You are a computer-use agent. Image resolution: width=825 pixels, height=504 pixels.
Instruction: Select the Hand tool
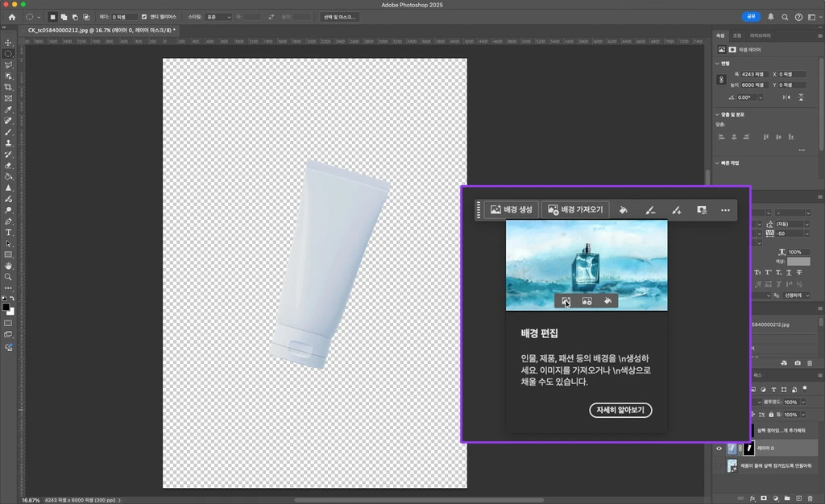pyautogui.click(x=8, y=265)
